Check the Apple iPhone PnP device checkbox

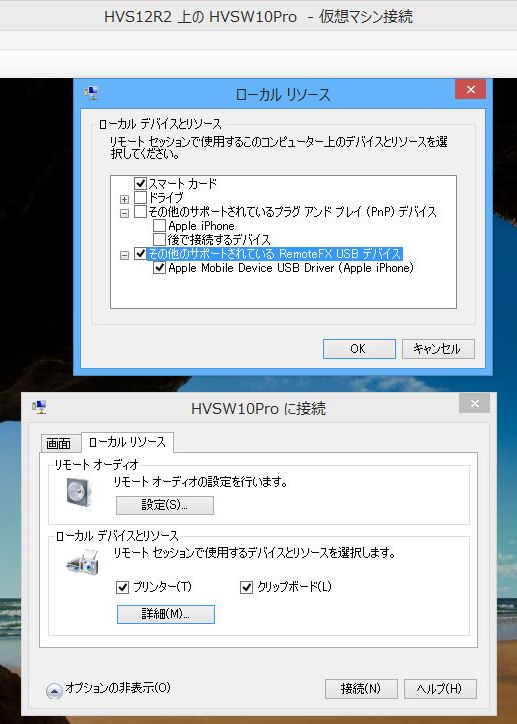(x=159, y=226)
